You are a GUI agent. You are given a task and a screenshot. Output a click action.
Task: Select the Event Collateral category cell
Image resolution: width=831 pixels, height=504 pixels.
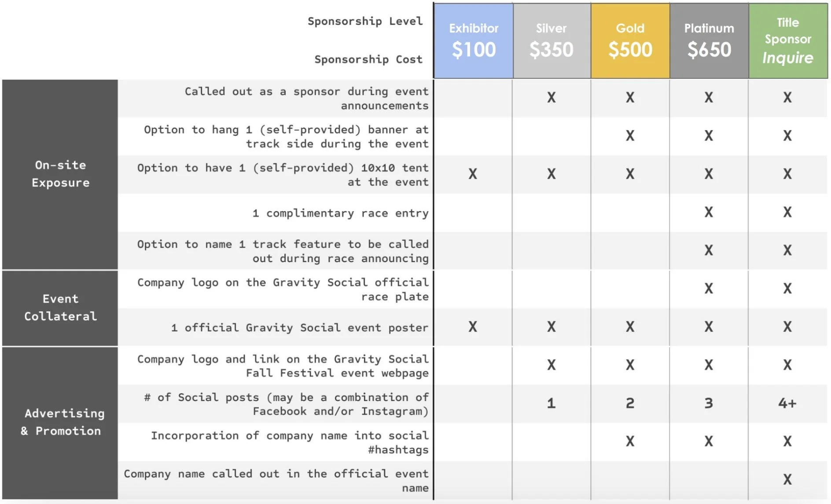click(60, 308)
